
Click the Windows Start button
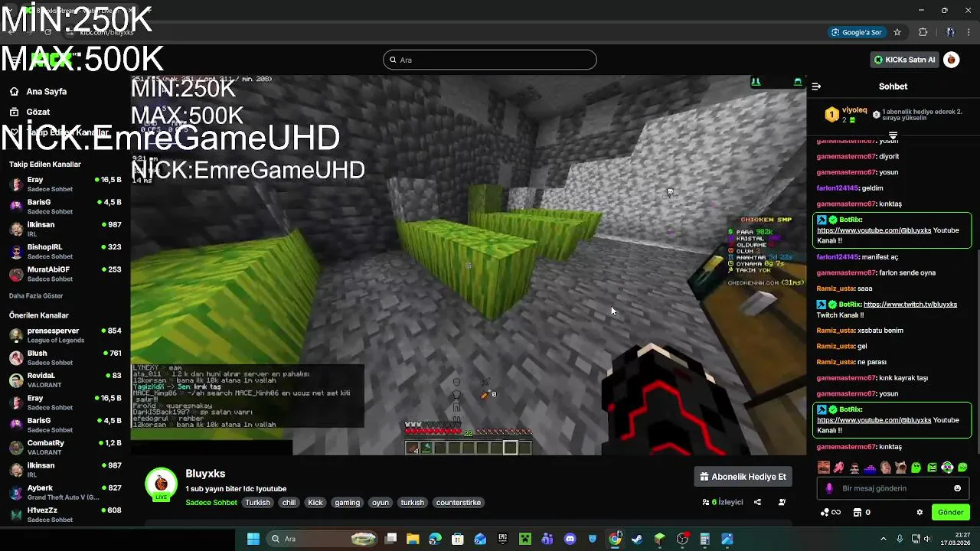pyautogui.click(x=253, y=539)
